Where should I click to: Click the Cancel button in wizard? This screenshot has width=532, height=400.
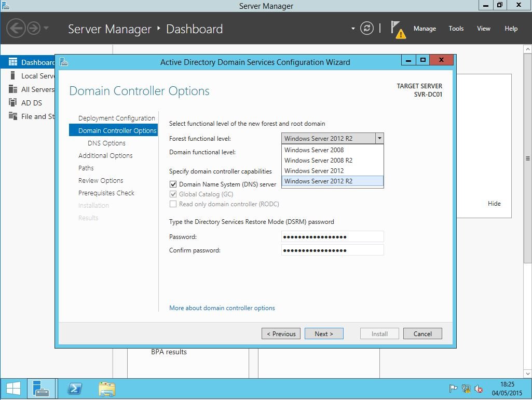click(x=422, y=334)
